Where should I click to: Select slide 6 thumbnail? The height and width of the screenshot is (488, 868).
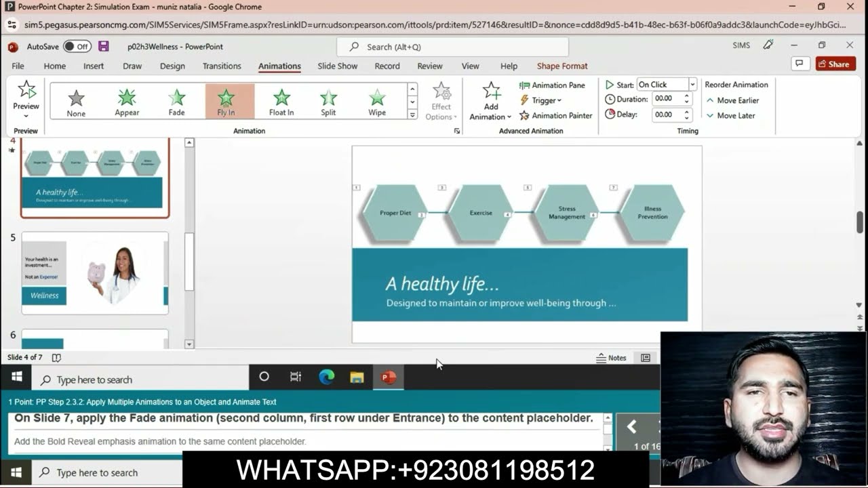tap(95, 339)
